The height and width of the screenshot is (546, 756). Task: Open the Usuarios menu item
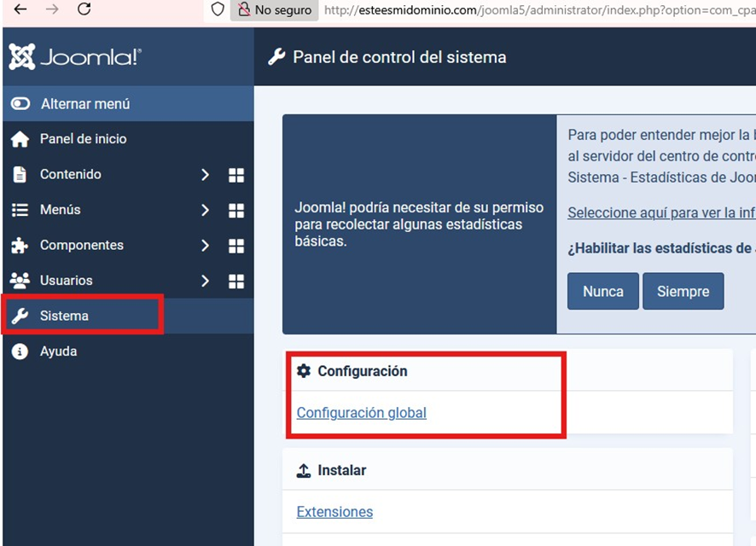point(66,280)
